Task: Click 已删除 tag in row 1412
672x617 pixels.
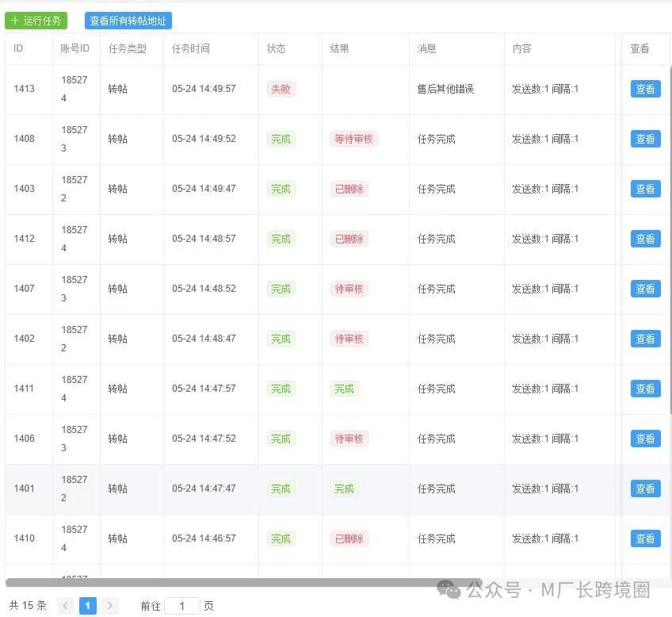Action: point(349,239)
